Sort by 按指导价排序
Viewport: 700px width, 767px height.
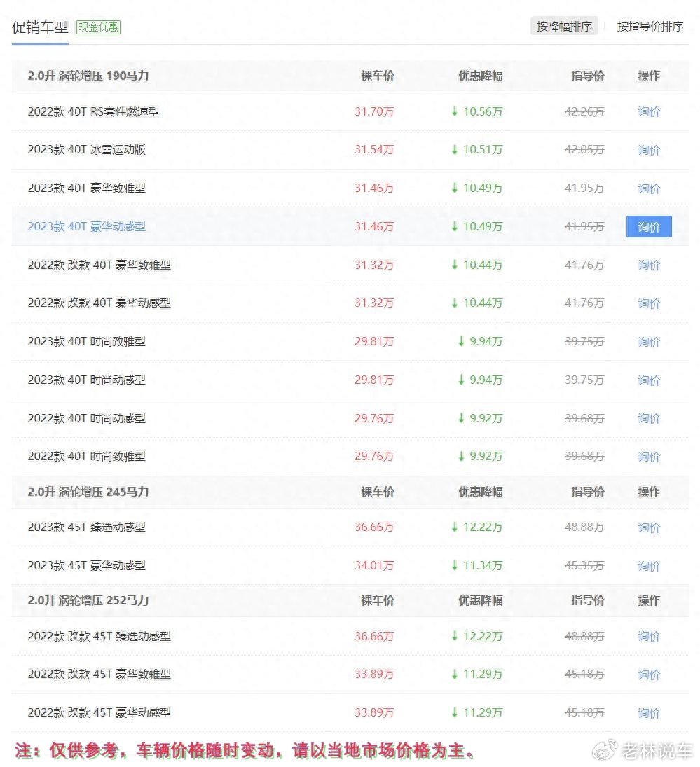pos(650,27)
